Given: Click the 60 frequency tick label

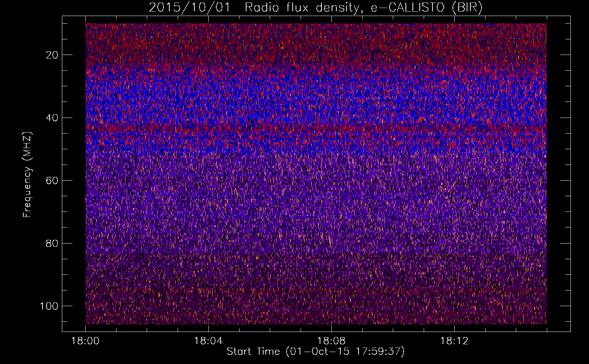Looking at the screenshot, I should [x=52, y=181].
